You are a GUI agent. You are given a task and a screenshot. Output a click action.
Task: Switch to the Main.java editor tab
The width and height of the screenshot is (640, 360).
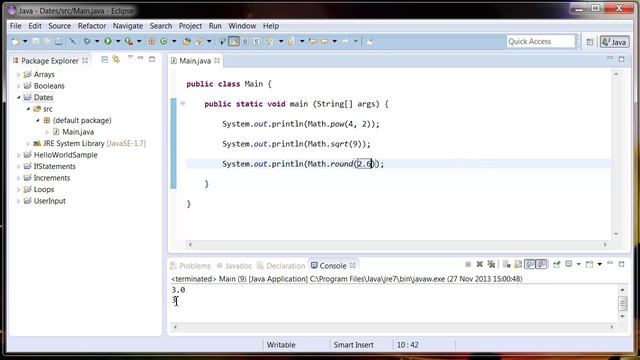(x=195, y=61)
